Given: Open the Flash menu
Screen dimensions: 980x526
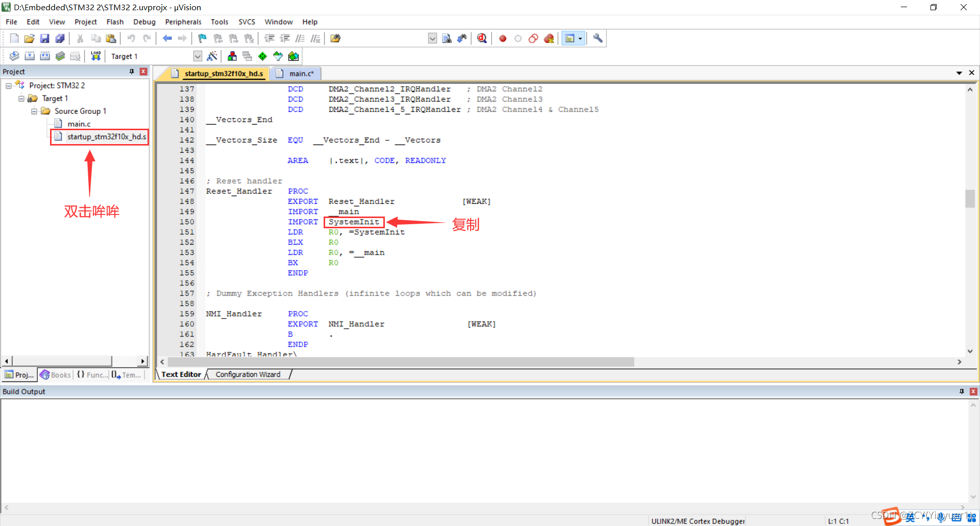Looking at the screenshot, I should coord(115,22).
